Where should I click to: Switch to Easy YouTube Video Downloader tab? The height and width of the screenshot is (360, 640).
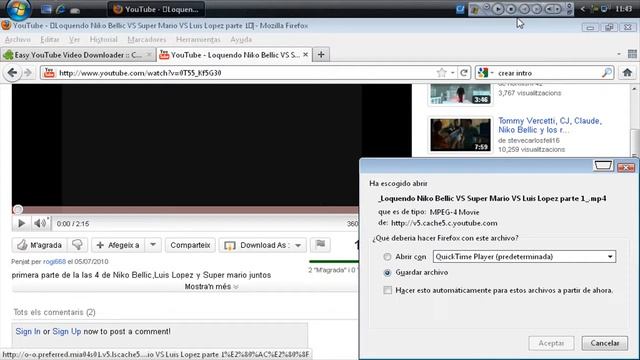tap(78, 55)
